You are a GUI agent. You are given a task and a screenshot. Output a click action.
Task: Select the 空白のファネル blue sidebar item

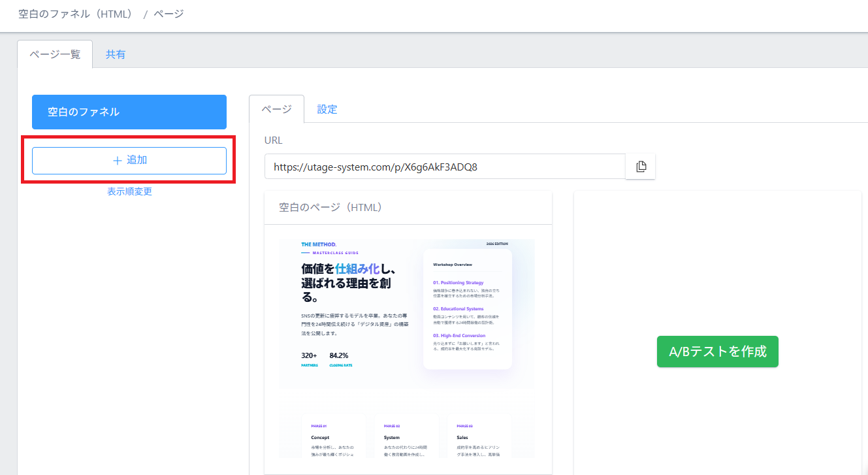[129, 112]
